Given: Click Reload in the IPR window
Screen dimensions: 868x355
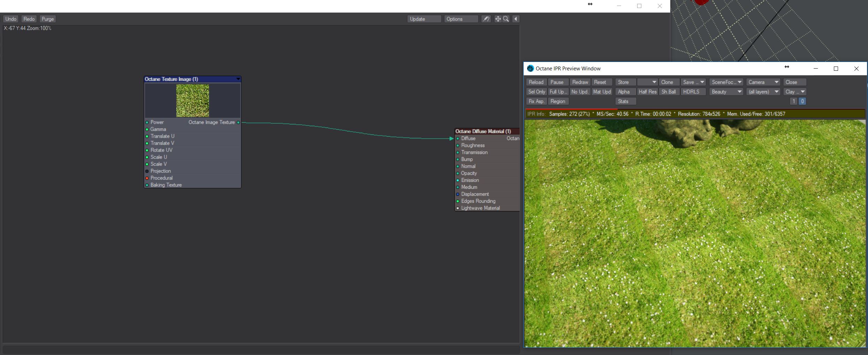Looking at the screenshot, I should 537,82.
